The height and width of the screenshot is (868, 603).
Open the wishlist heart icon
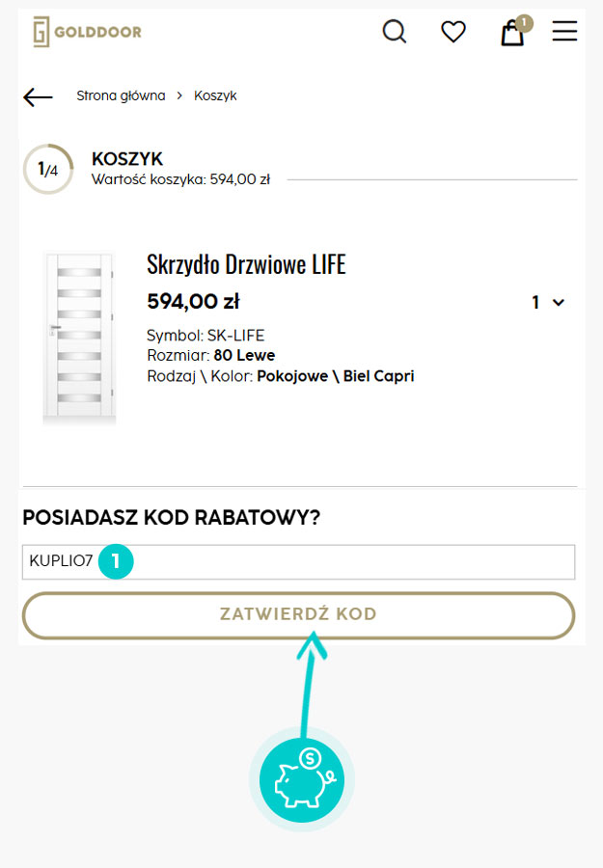tap(453, 32)
